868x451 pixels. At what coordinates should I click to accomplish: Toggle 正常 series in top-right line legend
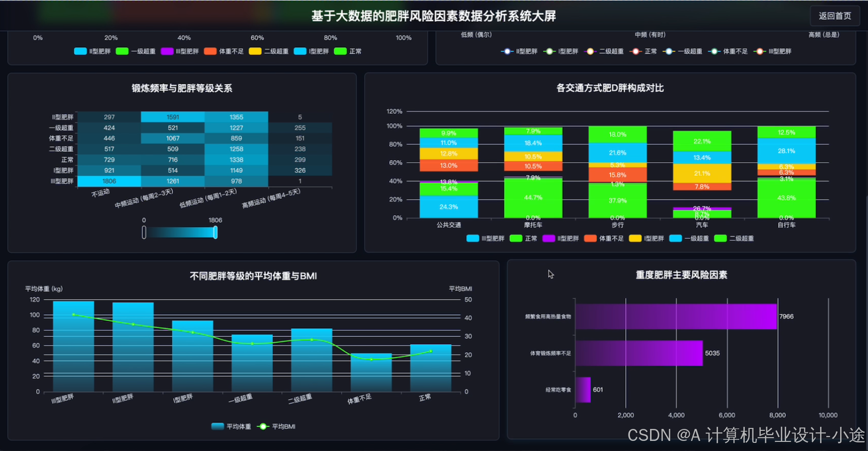(643, 51)
